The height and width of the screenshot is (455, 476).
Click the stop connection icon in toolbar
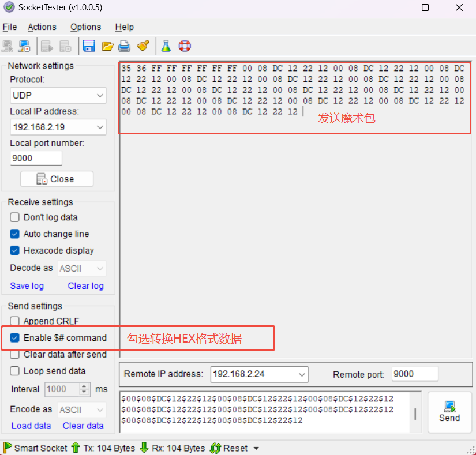coord(24,46)
